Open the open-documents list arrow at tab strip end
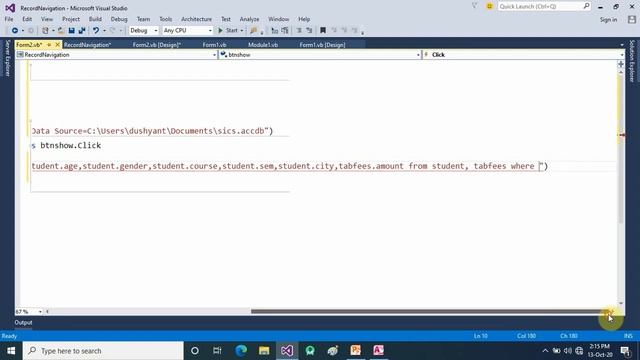This screenshot has width=640, height=360. (622, 45)
